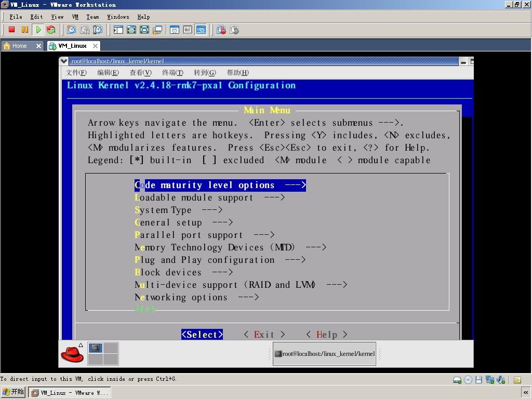Image resolution: width=532 pixels, height=399 pixels.
Task: Click the Red Hat menu icon
Action: click(72, 354)
